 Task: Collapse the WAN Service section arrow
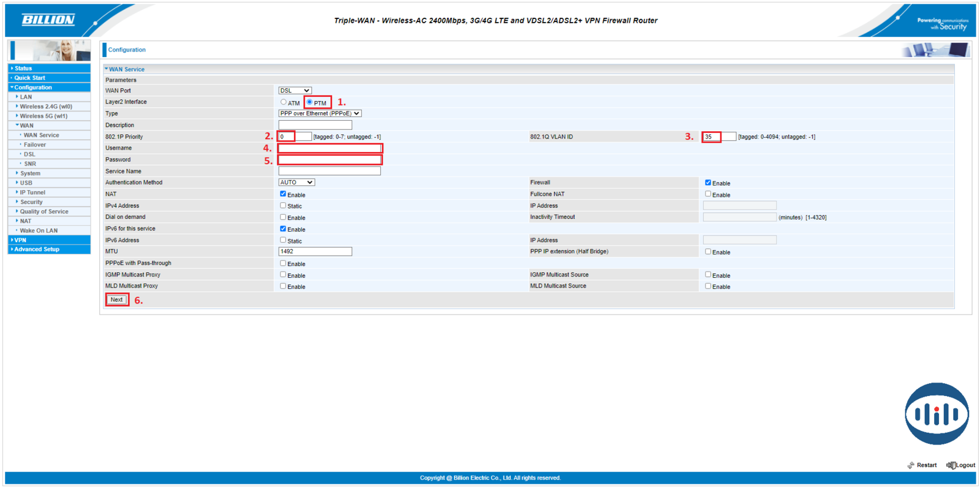click(106, 69)
